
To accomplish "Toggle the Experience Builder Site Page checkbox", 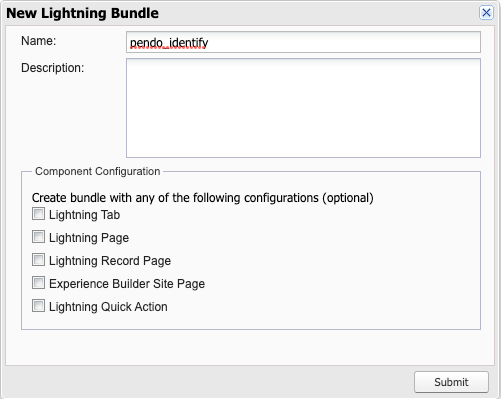I will 38,283.
